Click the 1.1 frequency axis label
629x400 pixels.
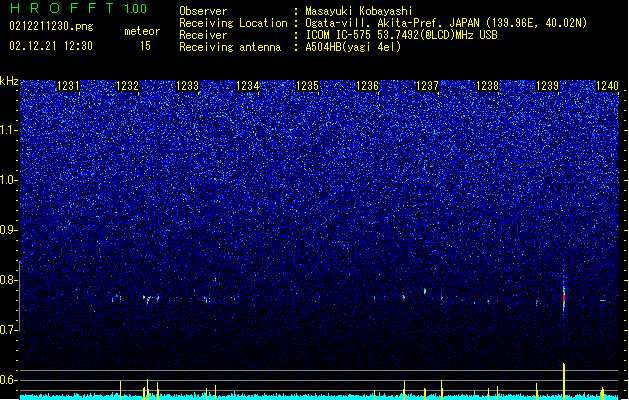[8, 130]
